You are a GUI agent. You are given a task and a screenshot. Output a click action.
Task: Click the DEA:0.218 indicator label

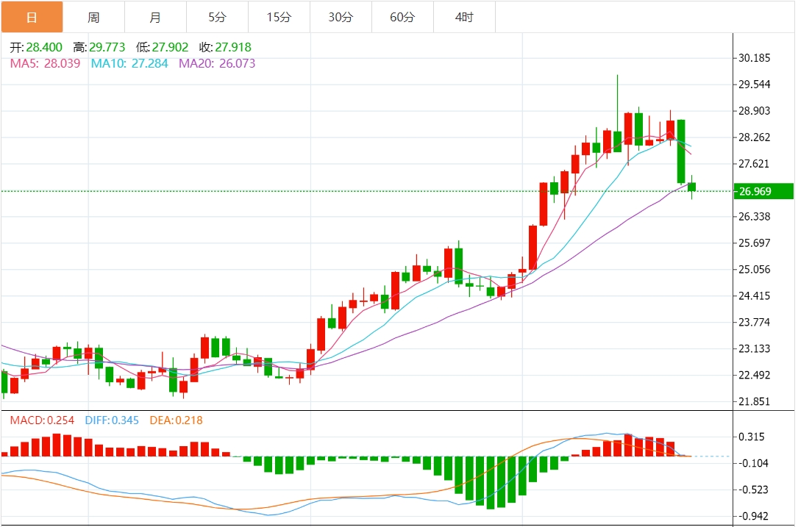(x=176, y=420)
